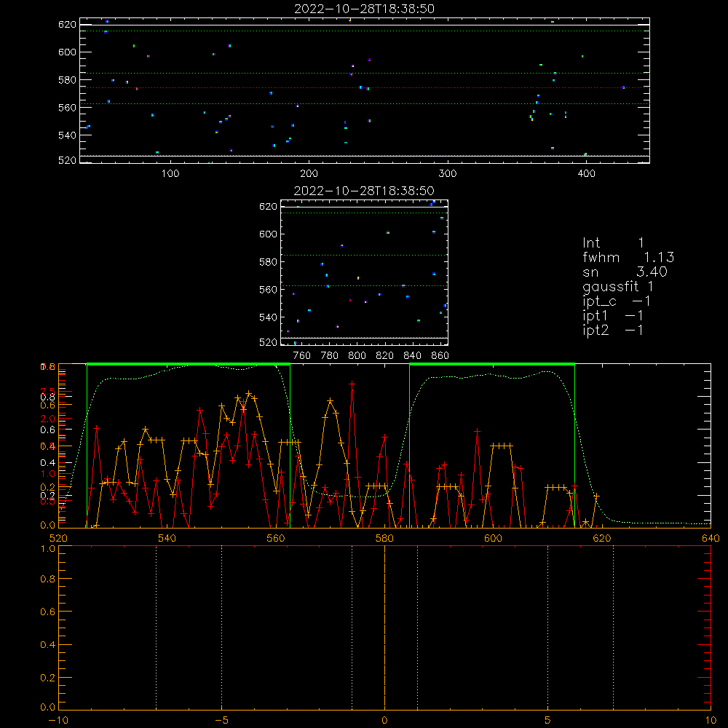Click x-axis label 0 in bottom plot

(x=384, y=720)
